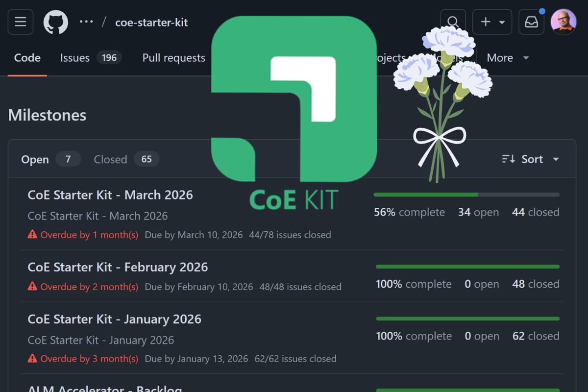Click the Overdue by 2 month(s) warning
This screenshot has height=392, width=588.
point(83,287)
